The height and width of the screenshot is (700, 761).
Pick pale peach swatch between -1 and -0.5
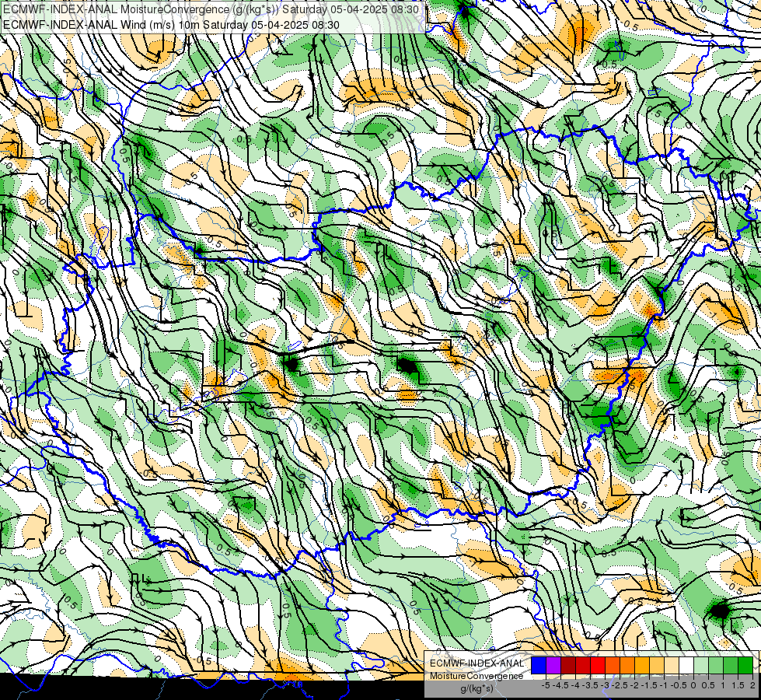click(x=672, y=666)
